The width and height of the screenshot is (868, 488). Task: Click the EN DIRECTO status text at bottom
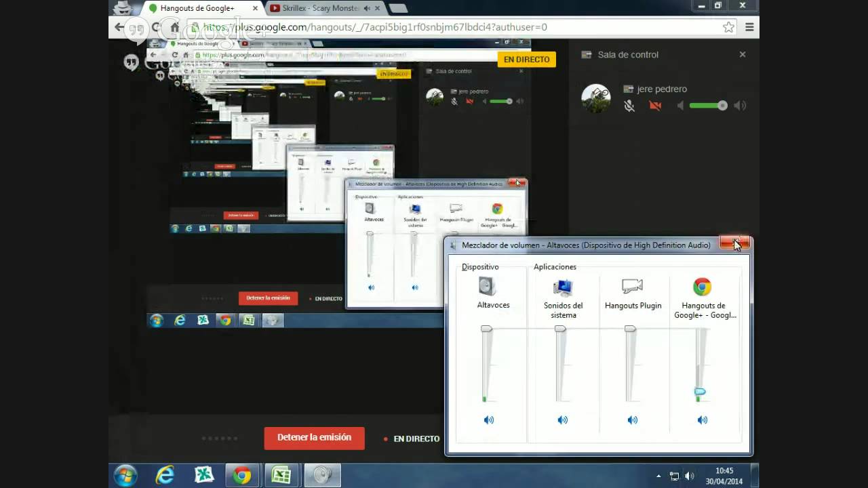(x=416, y=439)
